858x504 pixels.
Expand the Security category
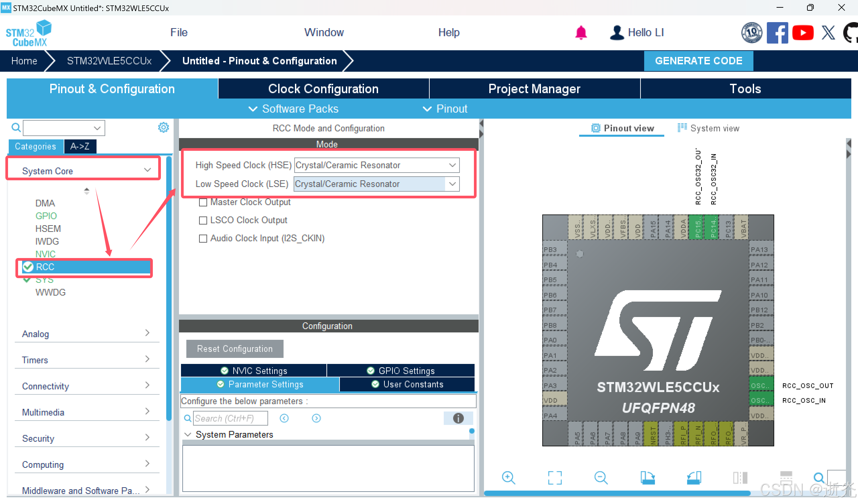coord(86,438)
